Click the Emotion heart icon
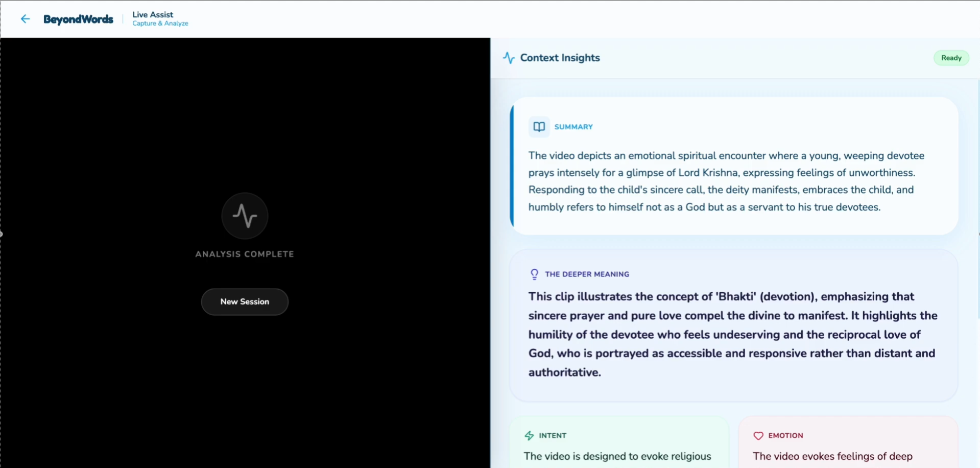 pos(758,436)
